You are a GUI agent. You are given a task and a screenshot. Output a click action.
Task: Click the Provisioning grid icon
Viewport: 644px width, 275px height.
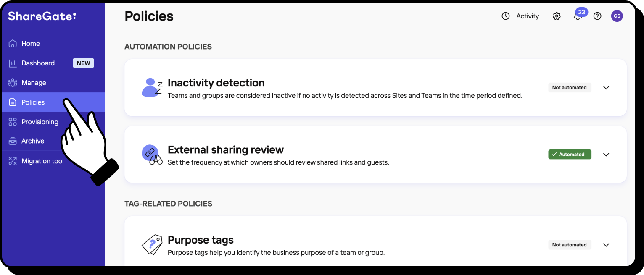coord(13,122)
